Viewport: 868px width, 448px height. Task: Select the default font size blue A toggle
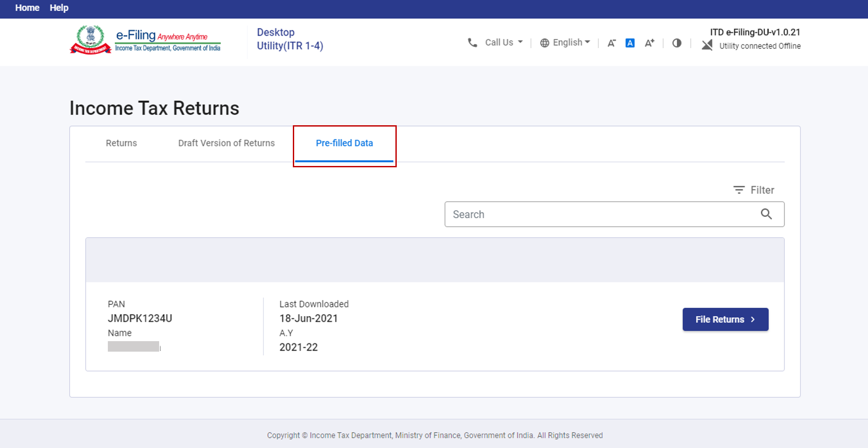click(x=630, y=42)
